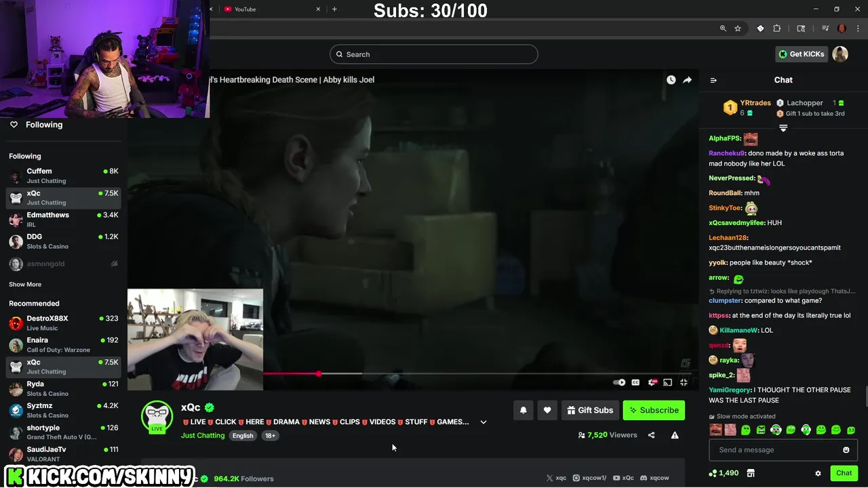Open DestroX88X recommended channel
This screenshot has height=488, width=868.
[x=64, y=323]
